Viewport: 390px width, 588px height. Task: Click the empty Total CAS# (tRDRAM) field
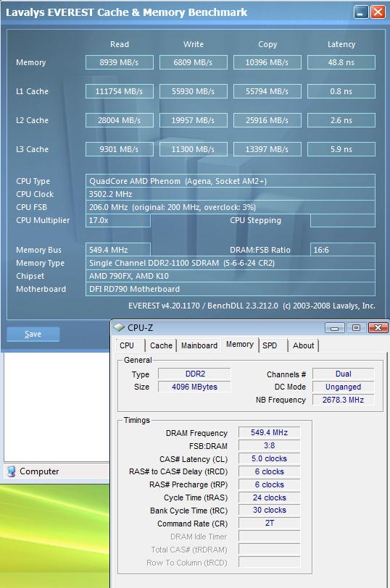click(x=270, y=550)
